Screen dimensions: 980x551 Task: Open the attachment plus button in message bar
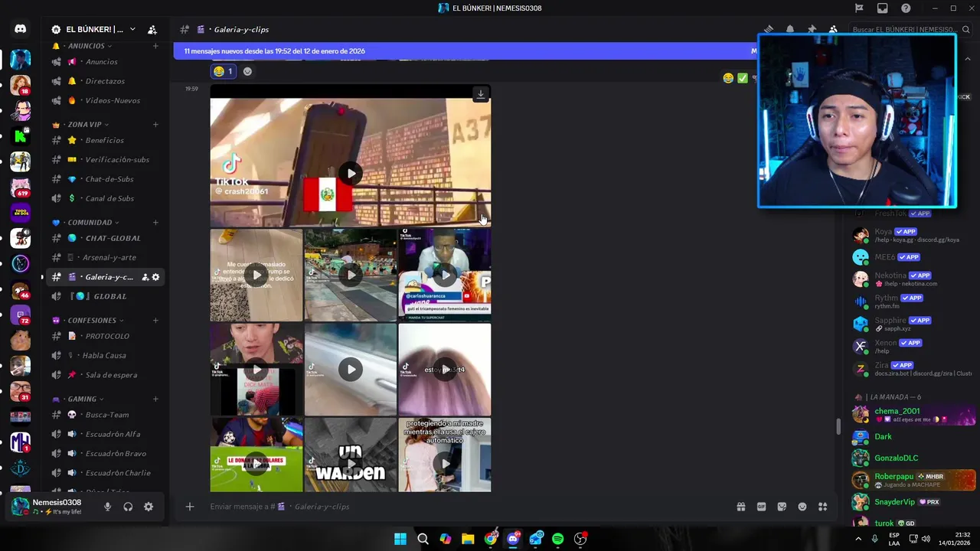(x=190, y=507)
